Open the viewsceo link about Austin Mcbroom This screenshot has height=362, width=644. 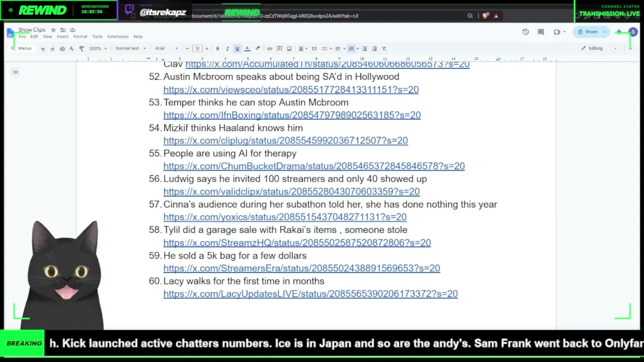(x=291, y=89)
